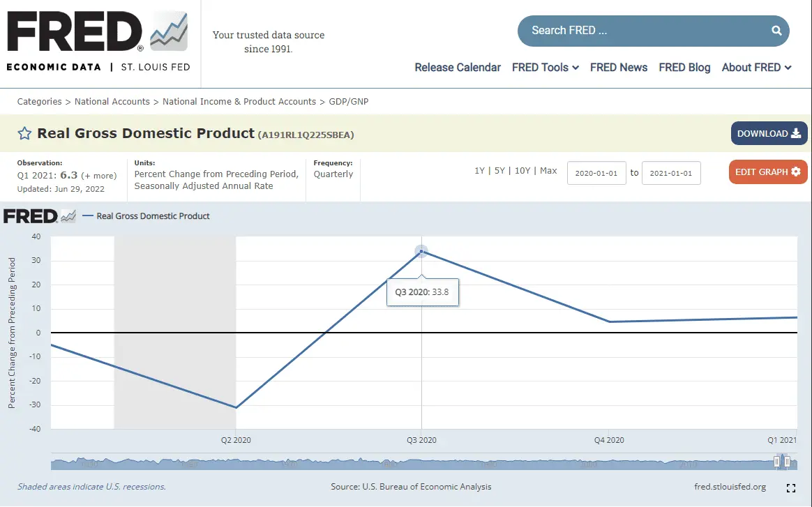Screen dimensions: 812x507
Task: Show more observations with (+ more)
Action: tap(99, 176)
